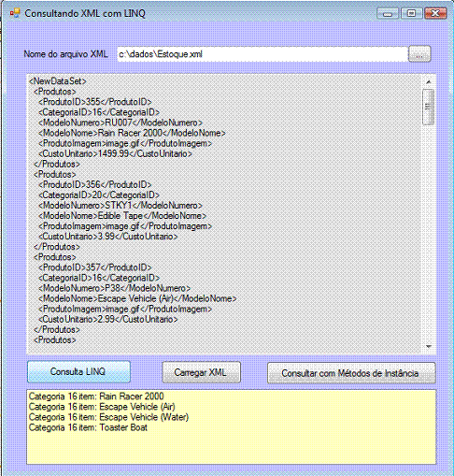
Task: Click the Nome do arquivo XML label
Action: pos(65,54)
